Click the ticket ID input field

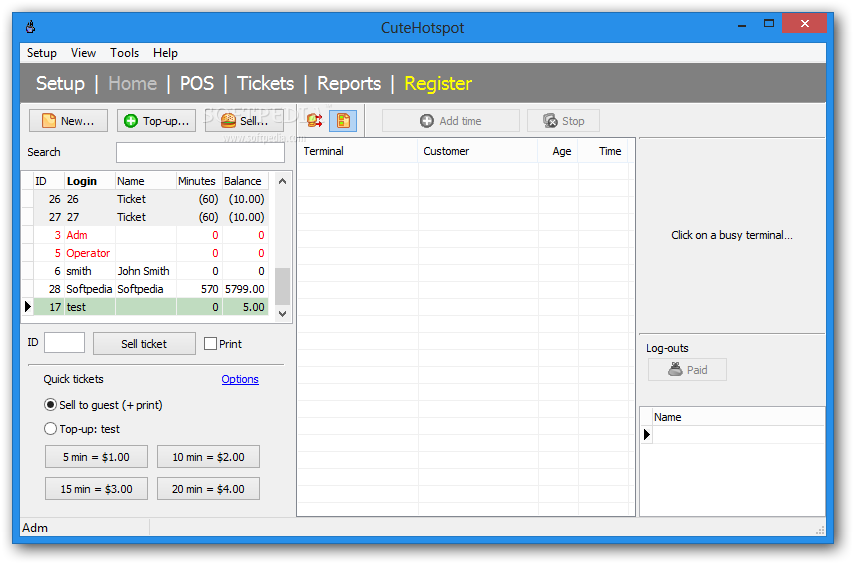[x=64, y=343]
